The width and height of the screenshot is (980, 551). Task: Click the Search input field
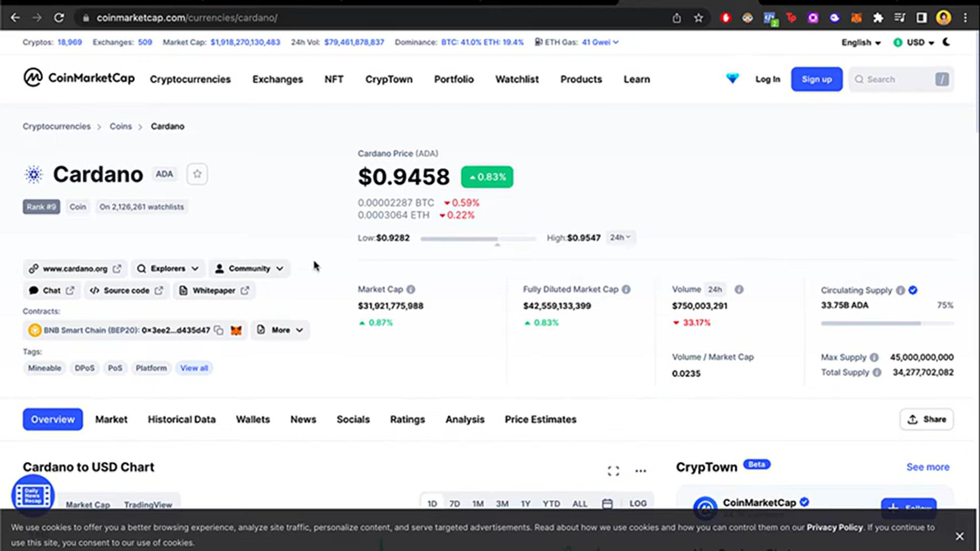click(896, 80)
